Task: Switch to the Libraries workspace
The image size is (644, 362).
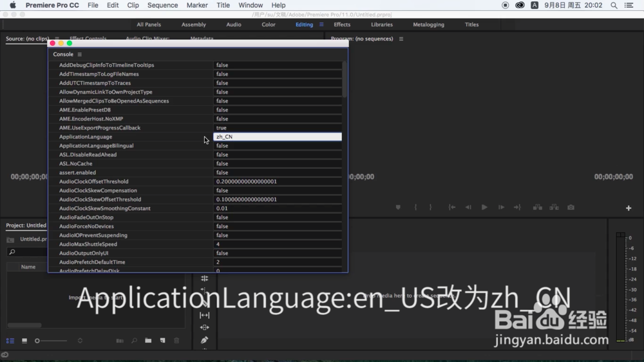Action: (x=381, y=24)
